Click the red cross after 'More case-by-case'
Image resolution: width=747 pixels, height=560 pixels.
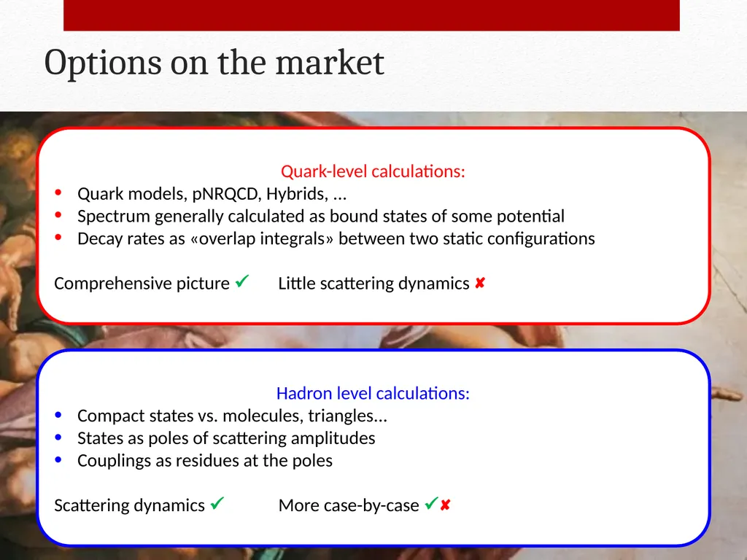tap(446, 505)
